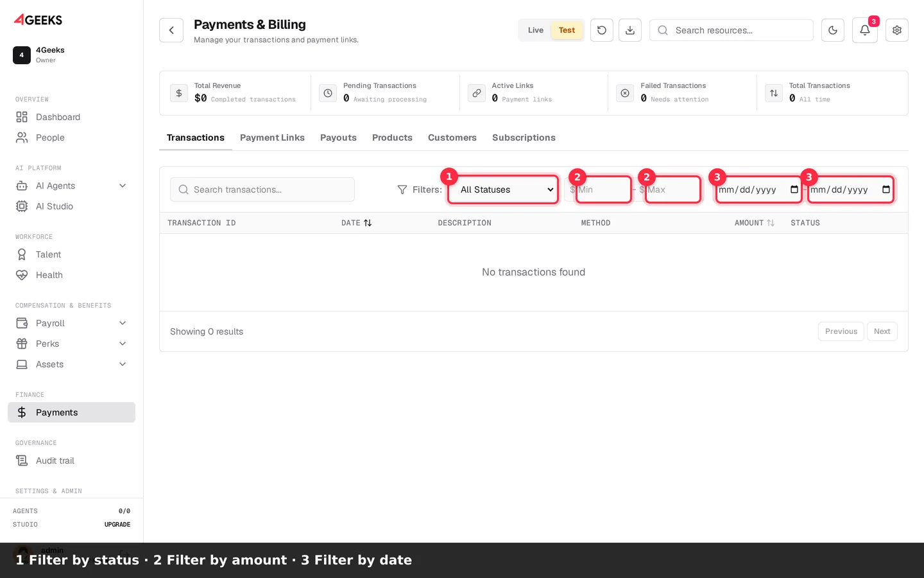
Task: Focus the Search transactions field
Action: pyautogui.click(x=262, y=189)
